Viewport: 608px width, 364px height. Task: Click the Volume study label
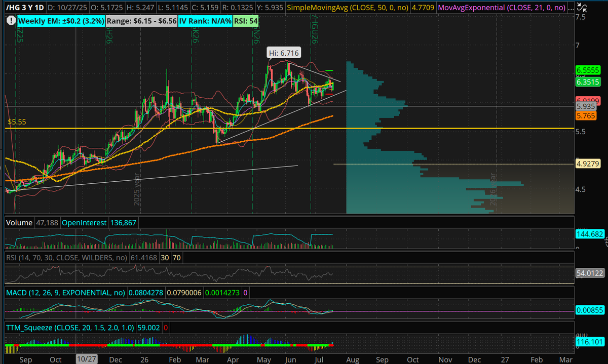coord(19,223)
